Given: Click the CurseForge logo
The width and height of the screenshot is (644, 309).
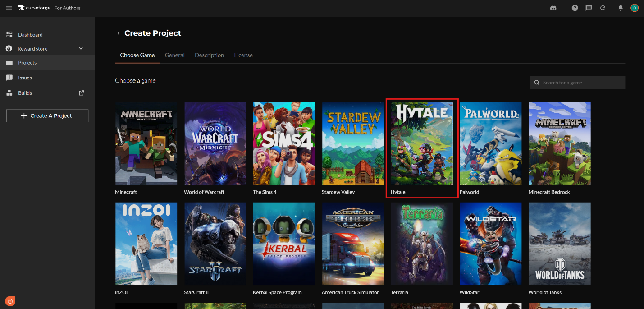Looking at the screenshot, I should click(x=34, y=8).
